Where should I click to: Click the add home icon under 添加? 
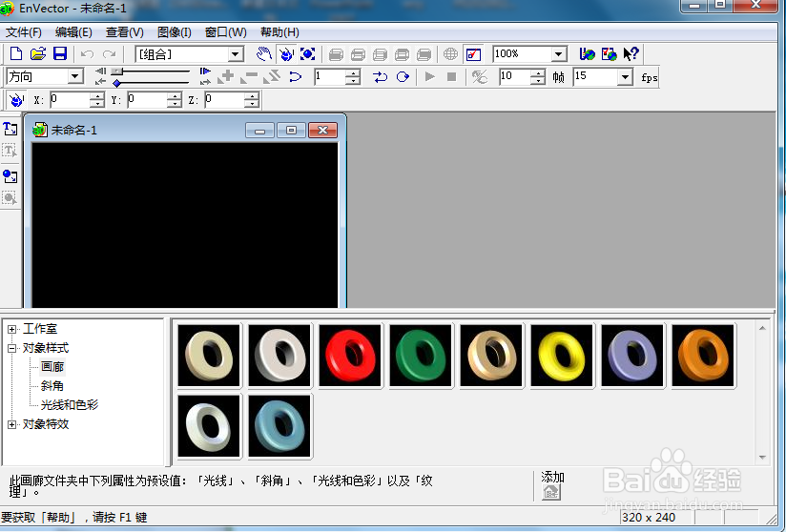tap(551, 492)
